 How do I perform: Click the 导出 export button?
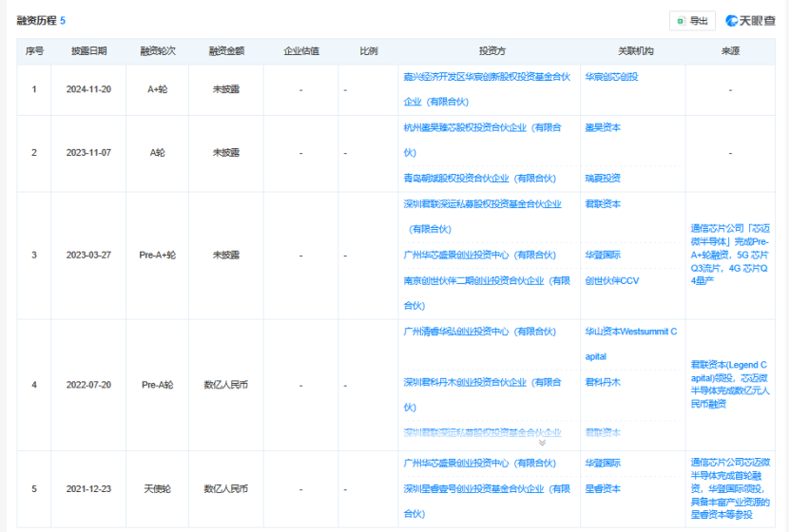[692, 21]
